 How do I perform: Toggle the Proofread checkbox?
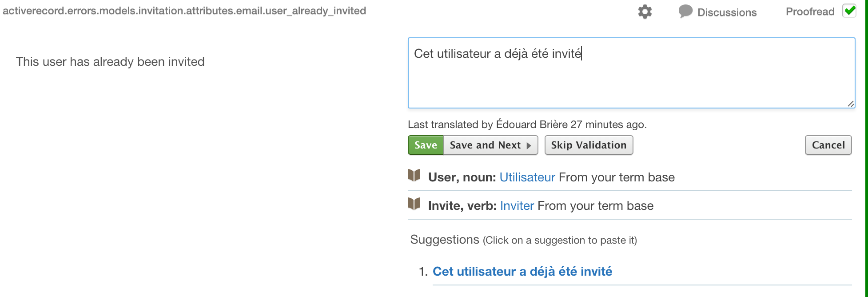849,11
